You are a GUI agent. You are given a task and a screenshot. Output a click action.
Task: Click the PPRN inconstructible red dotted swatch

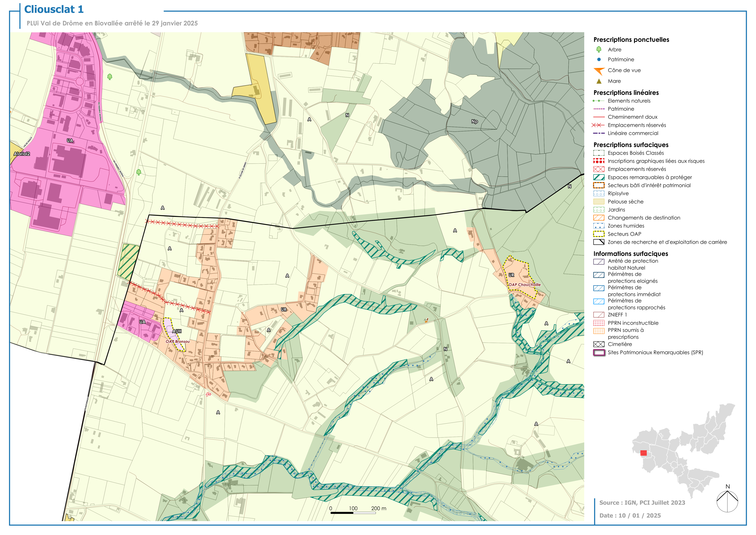[599, 323]
